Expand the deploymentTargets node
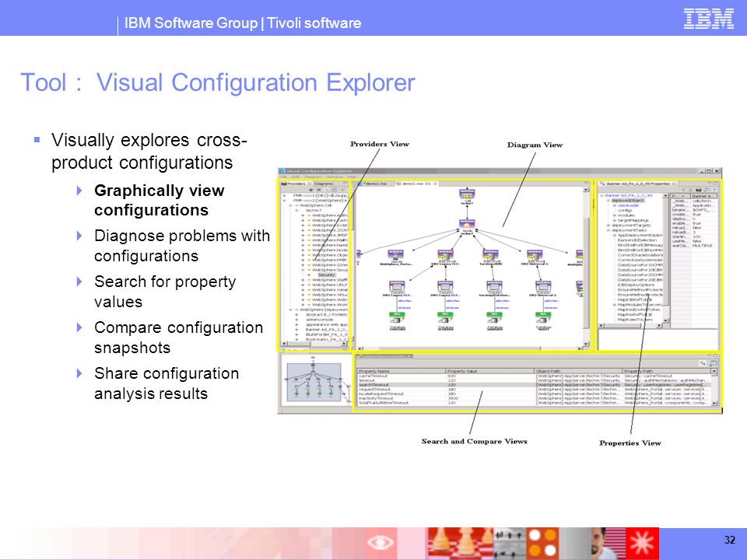Screen dimensions: 747x560 (x=608, y=226)
